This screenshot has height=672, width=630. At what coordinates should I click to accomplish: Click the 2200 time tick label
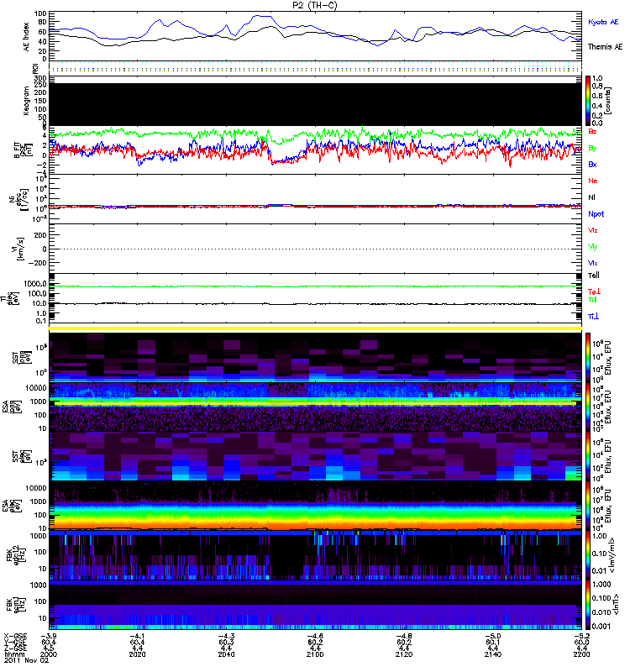click(581, 654)
